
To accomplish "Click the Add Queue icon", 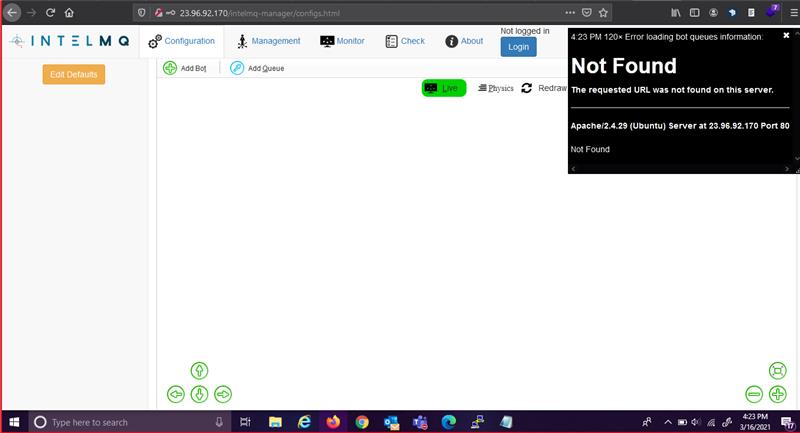I will (x=237, y=68).
